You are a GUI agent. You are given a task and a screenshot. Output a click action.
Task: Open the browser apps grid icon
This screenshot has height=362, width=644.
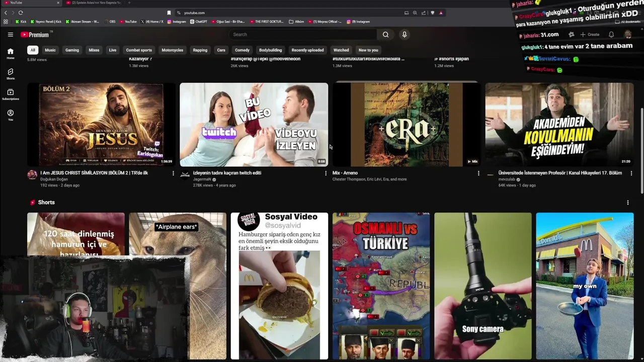click(6, 22)
